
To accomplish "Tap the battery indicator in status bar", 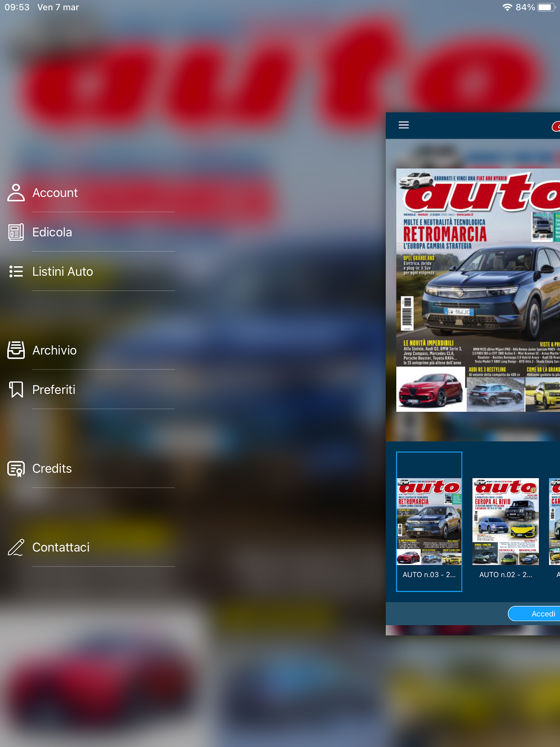I will click(546, 7).
